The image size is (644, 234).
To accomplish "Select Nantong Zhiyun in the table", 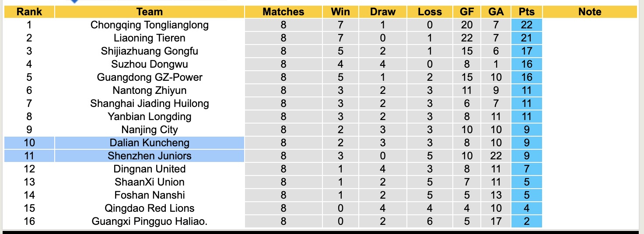I will pos(149,90).
